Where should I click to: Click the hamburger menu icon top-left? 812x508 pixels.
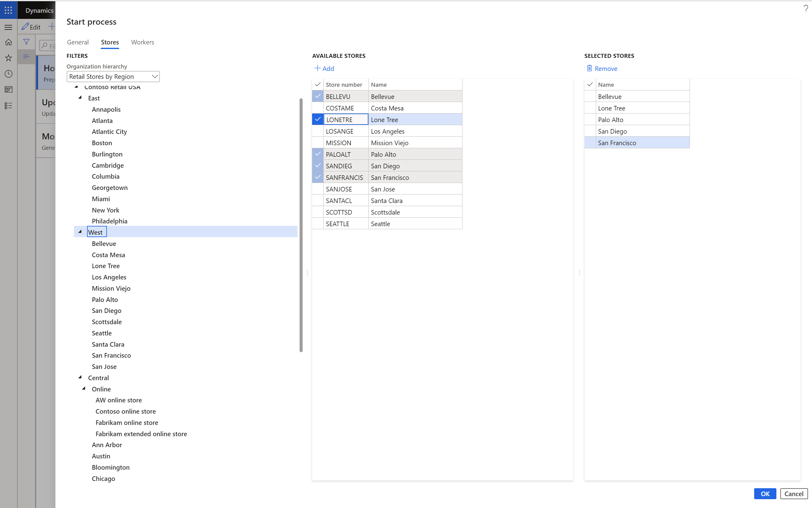(x=9, y=26)
